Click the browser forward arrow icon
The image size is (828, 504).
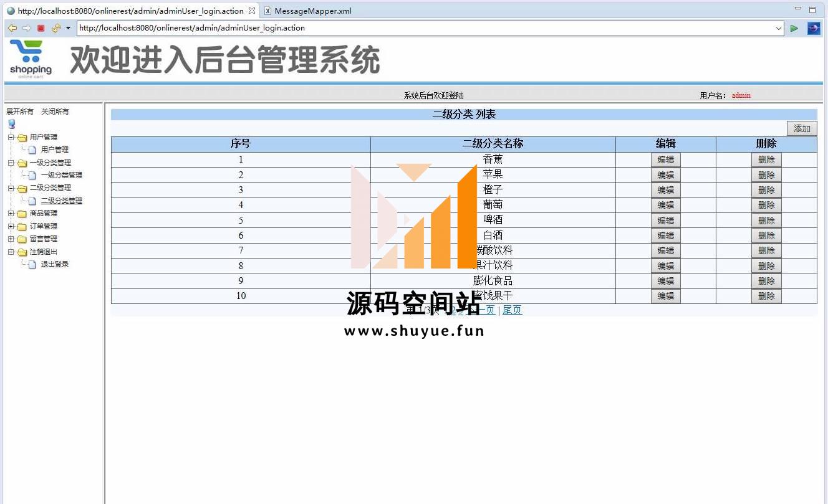26,28
